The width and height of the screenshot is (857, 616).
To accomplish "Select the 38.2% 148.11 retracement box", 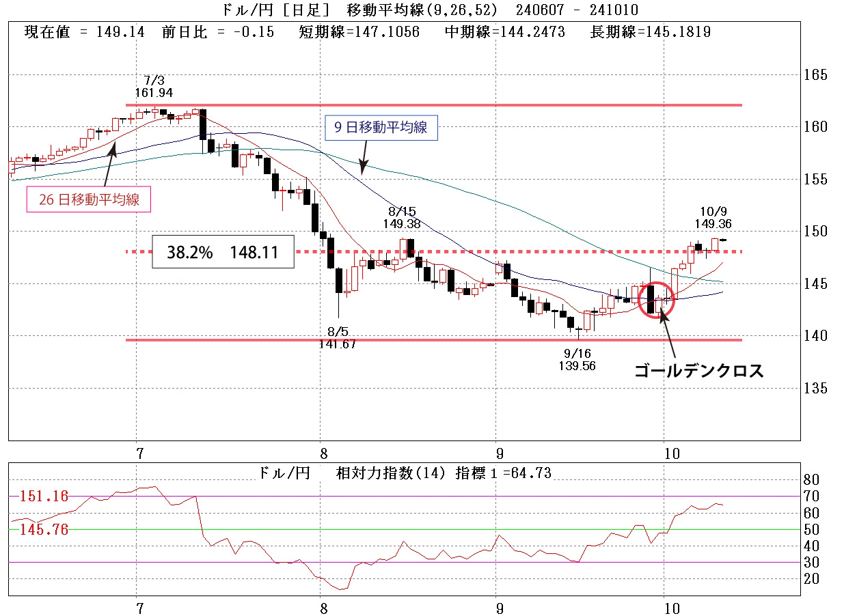I will click(x=223, y=252).
